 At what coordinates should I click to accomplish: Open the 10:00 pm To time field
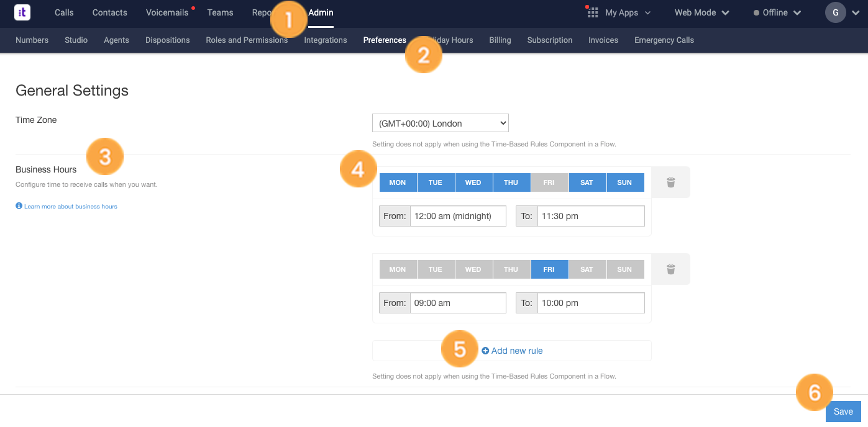point(591,303)
